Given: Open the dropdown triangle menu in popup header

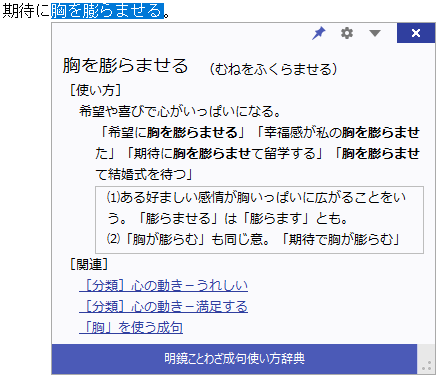Looking at the screenshot, I should (375, 33).
